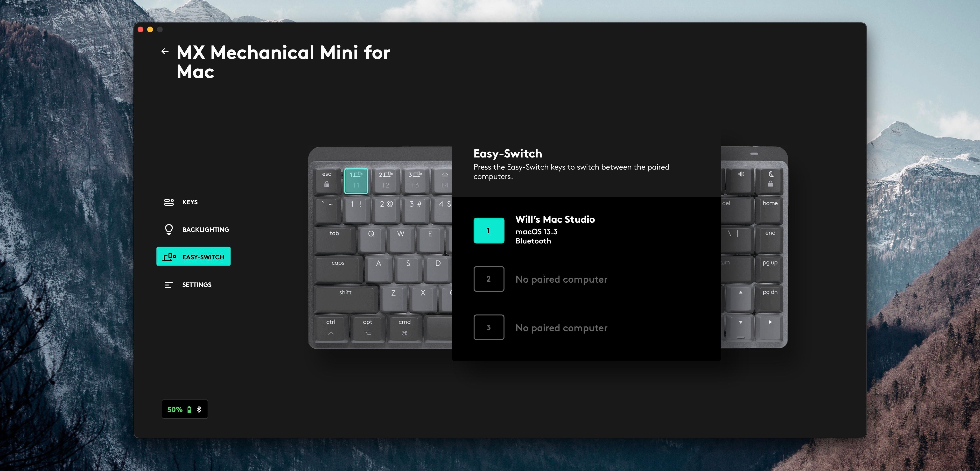The height and width of the screenshot is (471, 980).
Task: Click the Easy-Switch 3 key labeled F3
Action: click(415, 180)
